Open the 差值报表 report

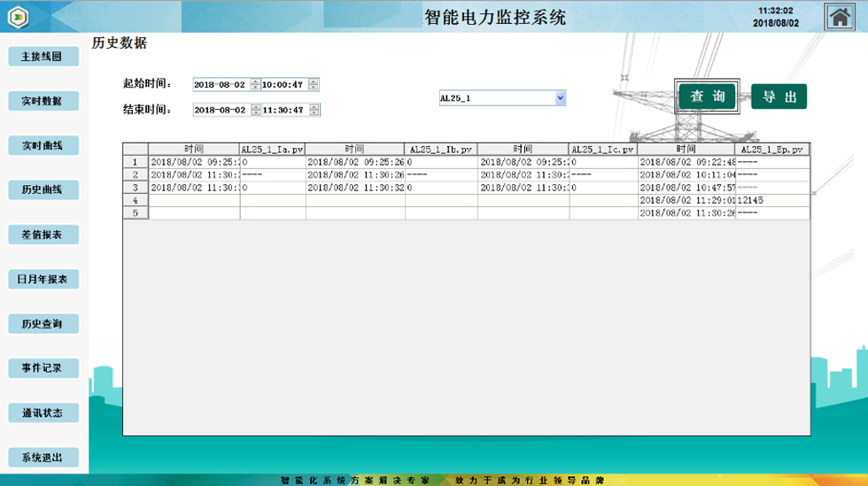(43, 235)
